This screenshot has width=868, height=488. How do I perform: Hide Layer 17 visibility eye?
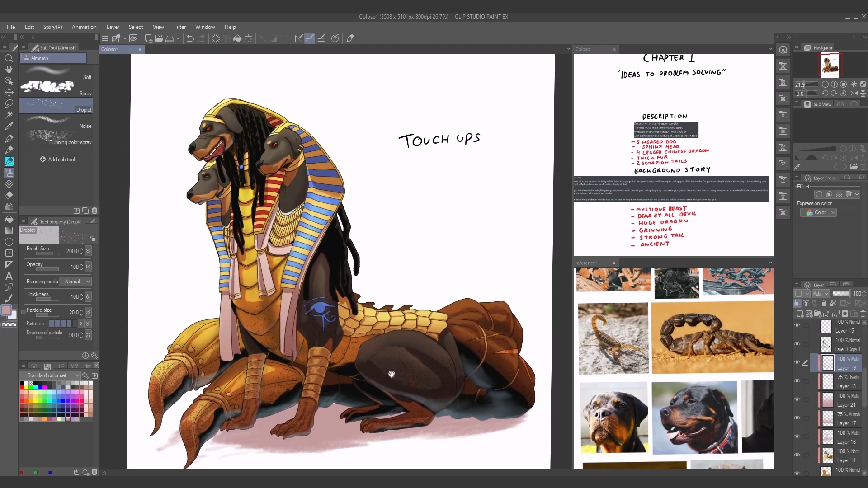[x=797, y=418]
